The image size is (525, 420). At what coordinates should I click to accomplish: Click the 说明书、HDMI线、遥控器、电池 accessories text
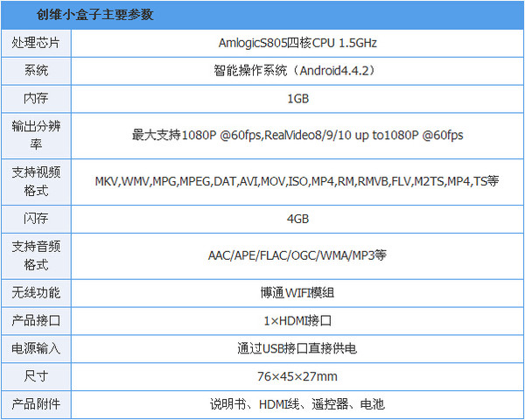pyautogui.click(x=297, y=404)
